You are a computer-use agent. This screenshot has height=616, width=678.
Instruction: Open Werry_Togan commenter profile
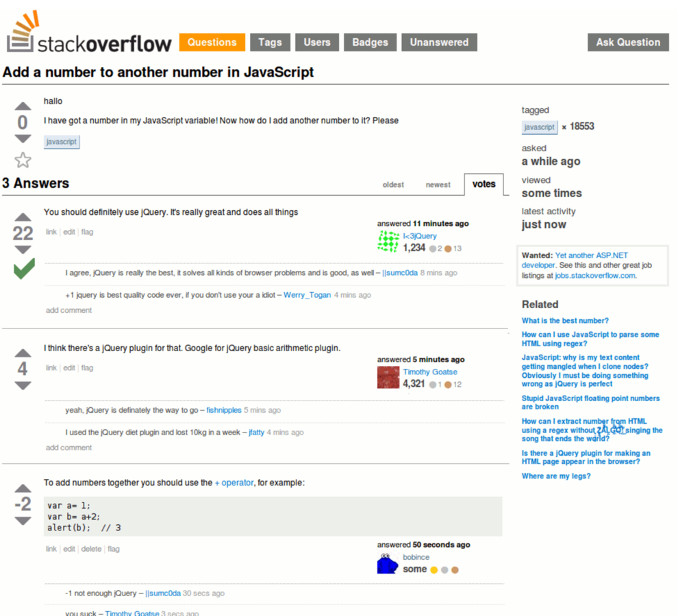point(307,295)
